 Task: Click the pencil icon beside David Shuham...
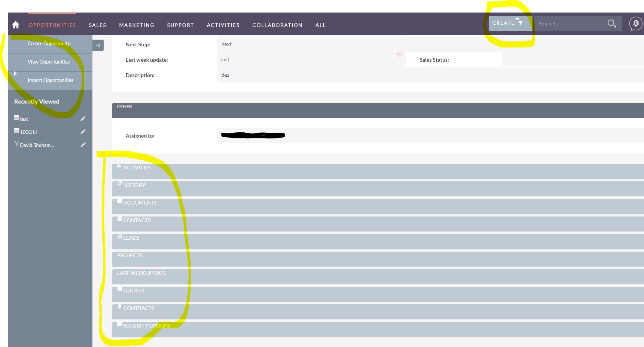click(x=83, y=145)
